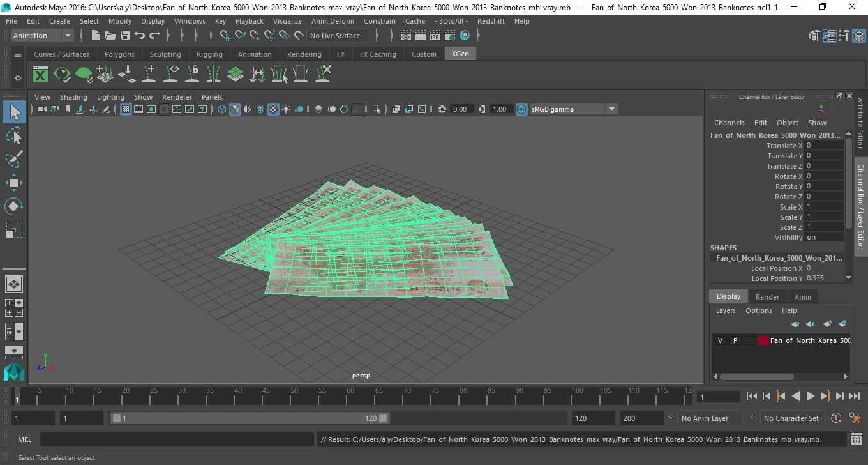The height and width of the screenshot is (465, 868).
Task: Select the XGen green layered patches icon
Action: pyautogui.click(x=236, y=75)
